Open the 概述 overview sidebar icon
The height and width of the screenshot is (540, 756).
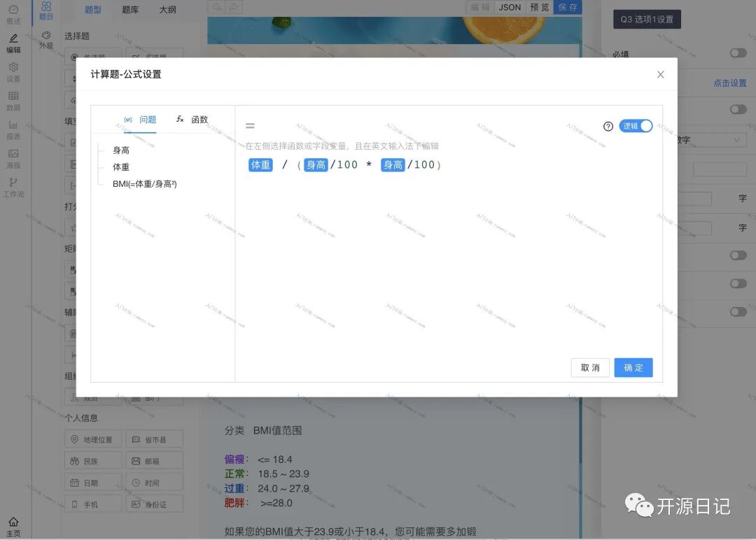click(13, 10)
